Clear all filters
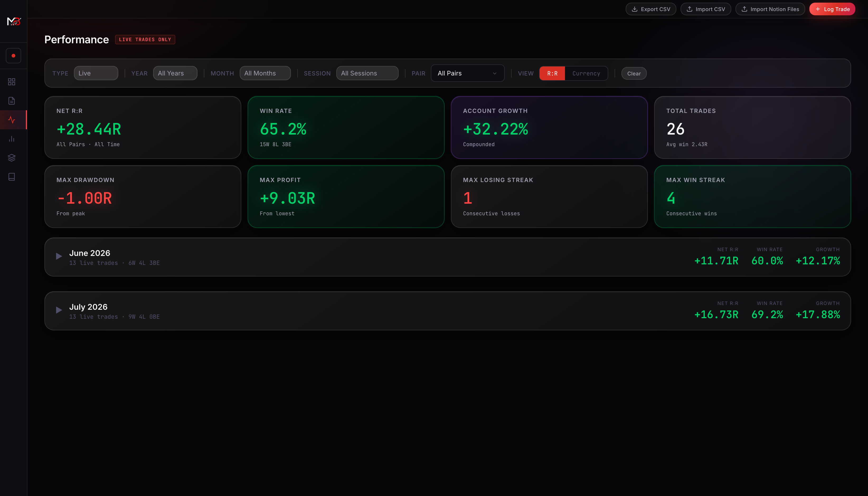868x496 pixels. 634,74
